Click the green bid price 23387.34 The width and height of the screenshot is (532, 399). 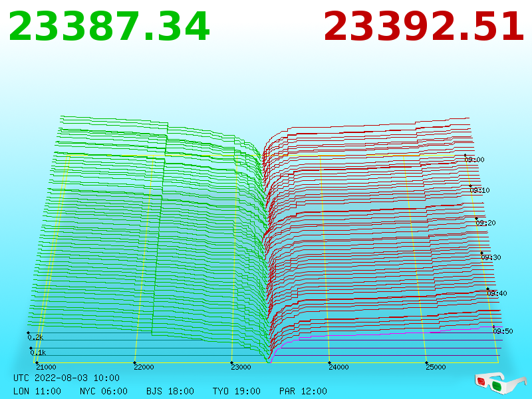[x=109, y=27]
